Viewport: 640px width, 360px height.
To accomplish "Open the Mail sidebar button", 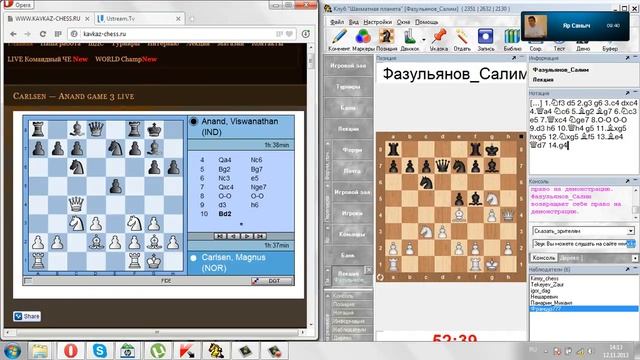I will tap(352, 171).
